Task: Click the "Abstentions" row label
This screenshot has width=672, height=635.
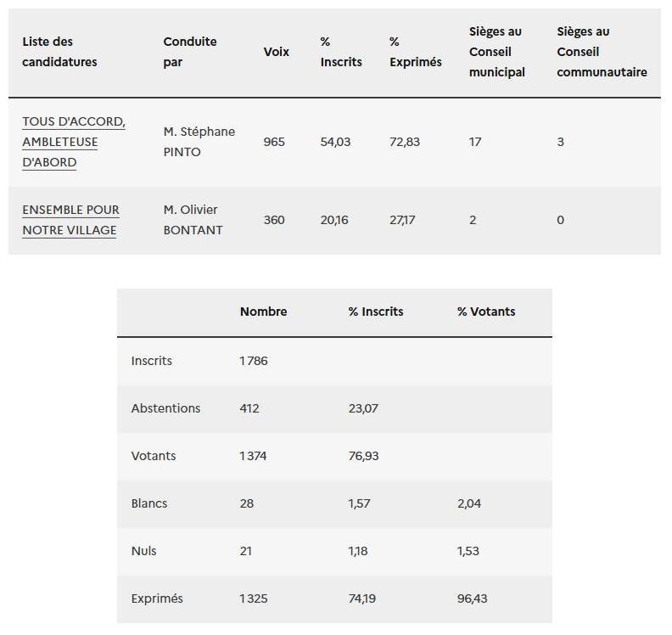Action: 166,408
